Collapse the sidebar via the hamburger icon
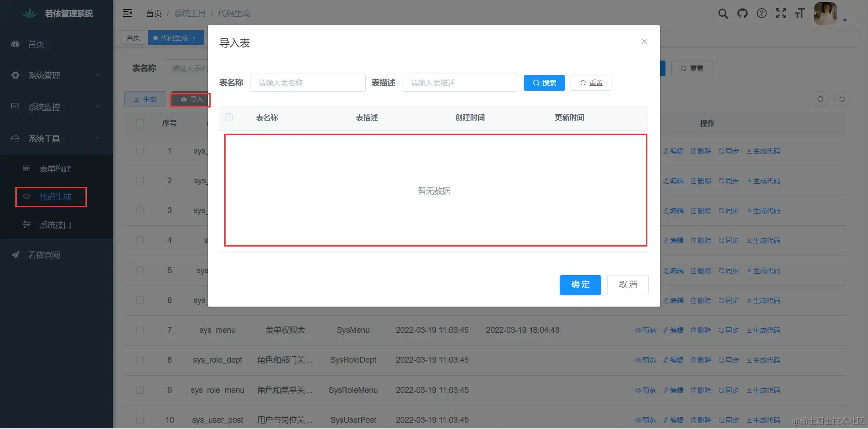868x429 pixels. pos(127,13)
